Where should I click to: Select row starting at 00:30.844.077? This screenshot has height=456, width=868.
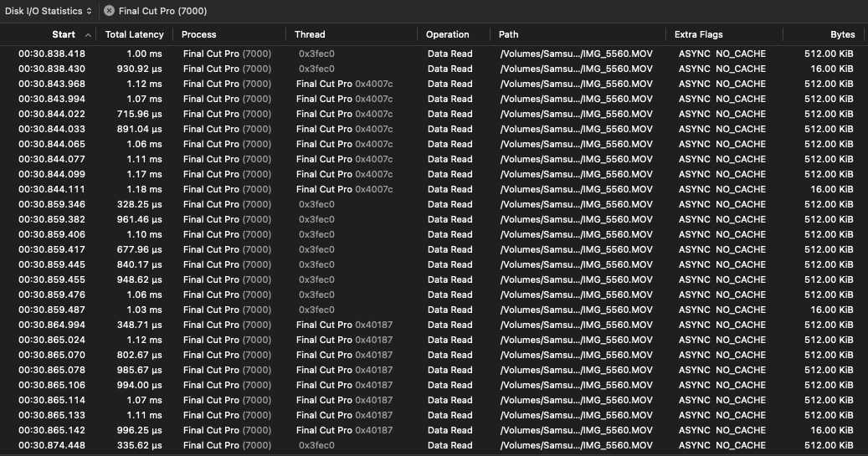(434, 159)
